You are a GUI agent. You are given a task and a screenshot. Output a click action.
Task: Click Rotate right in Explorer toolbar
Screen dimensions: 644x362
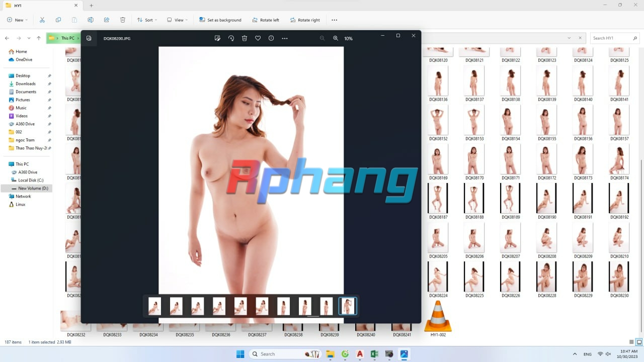305,20
